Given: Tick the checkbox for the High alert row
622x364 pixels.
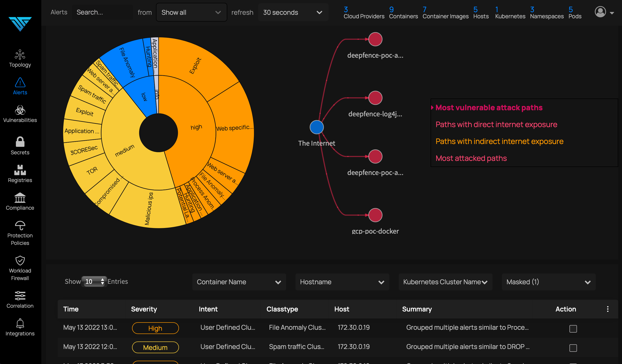Looking at the screenshot, I should coord(573,329).
